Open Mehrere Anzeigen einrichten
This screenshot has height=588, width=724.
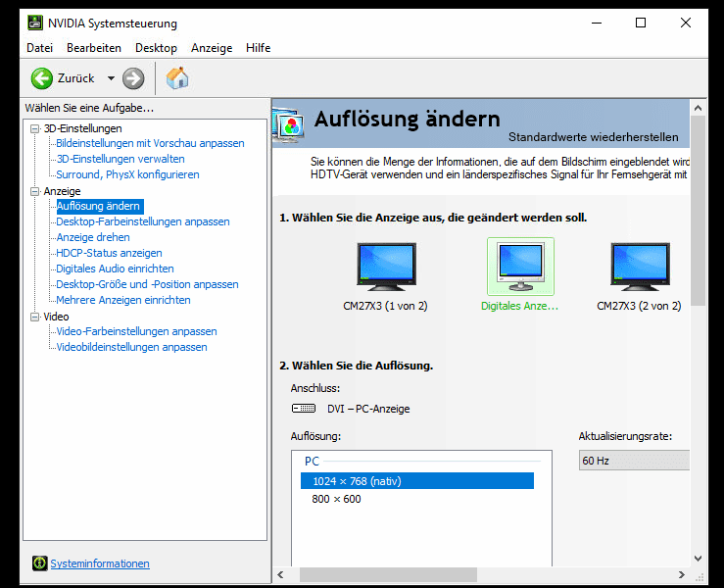click(123, 300)
